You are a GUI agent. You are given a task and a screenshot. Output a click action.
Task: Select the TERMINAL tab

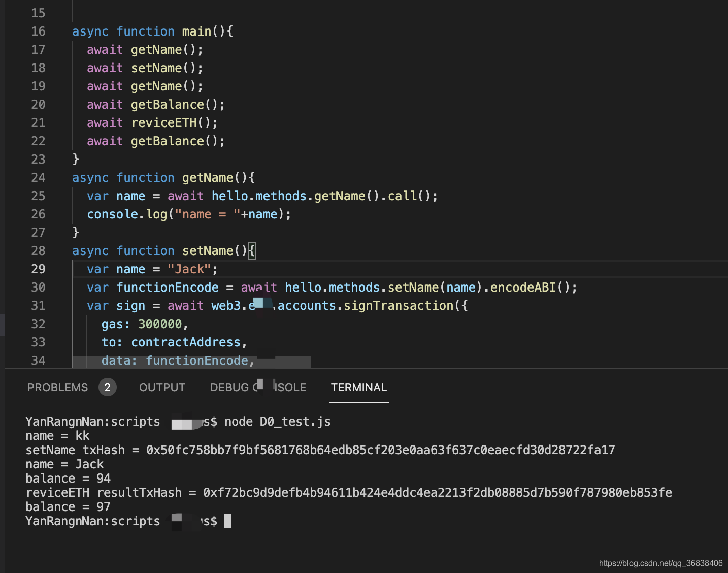(x=358, y=387)
